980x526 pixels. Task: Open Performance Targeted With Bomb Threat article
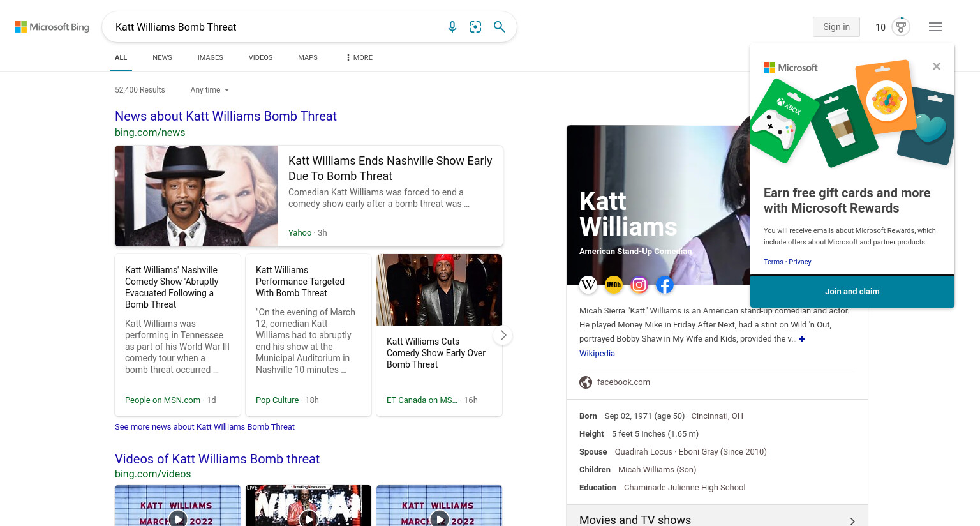pos(300,282)
